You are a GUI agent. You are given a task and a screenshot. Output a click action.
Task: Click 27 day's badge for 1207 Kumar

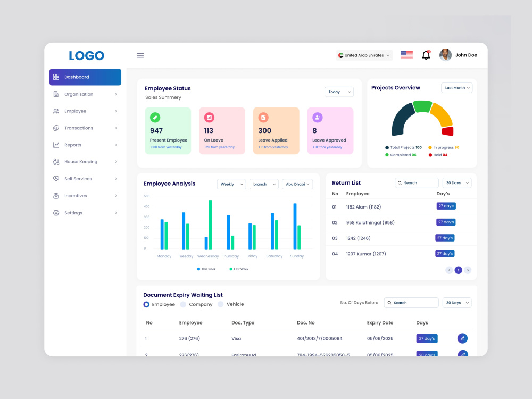click(x=445, y=253)
